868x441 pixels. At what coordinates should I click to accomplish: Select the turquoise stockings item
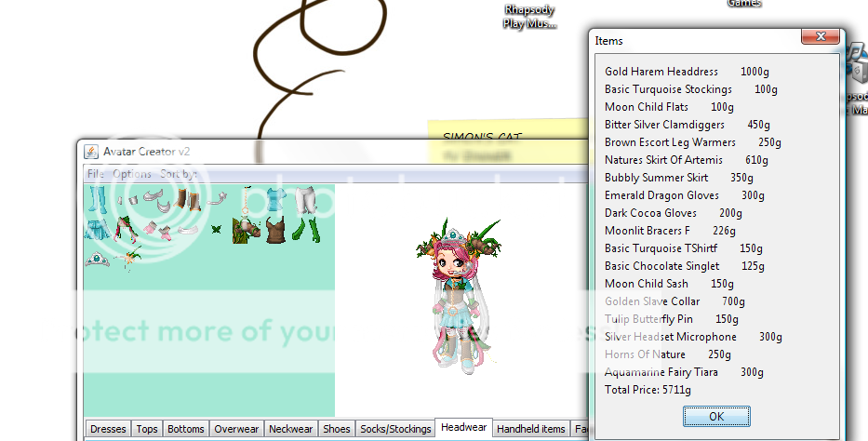tap(99, 198)
